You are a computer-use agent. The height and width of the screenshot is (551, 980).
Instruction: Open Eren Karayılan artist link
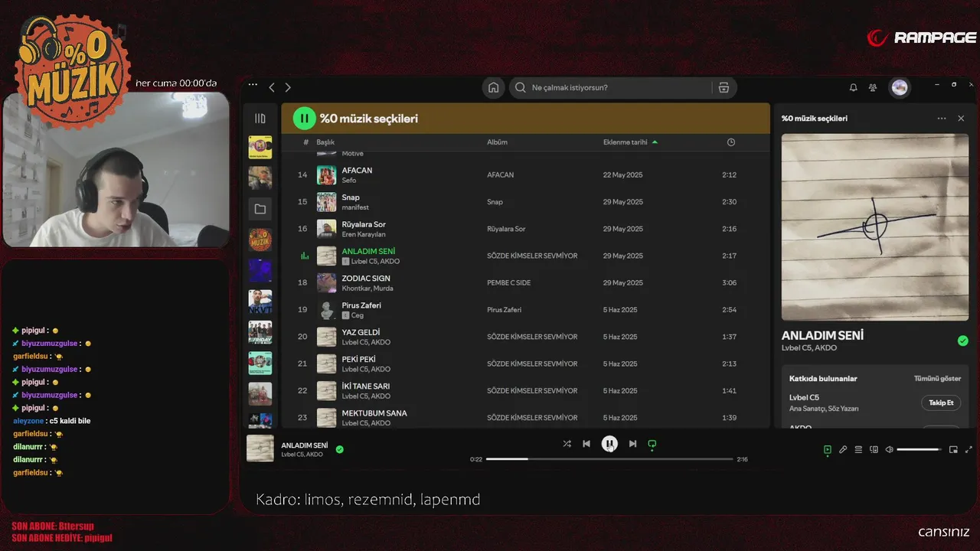364,234
